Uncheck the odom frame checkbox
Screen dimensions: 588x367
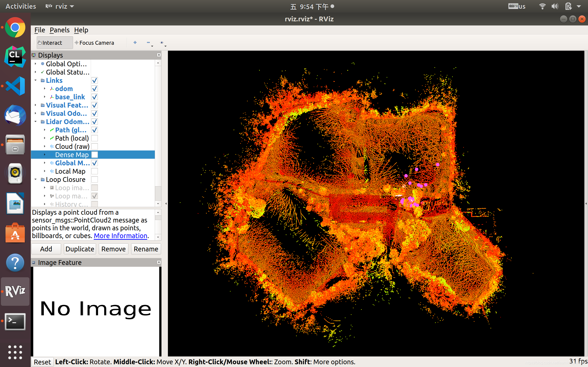tap(95, 89)
